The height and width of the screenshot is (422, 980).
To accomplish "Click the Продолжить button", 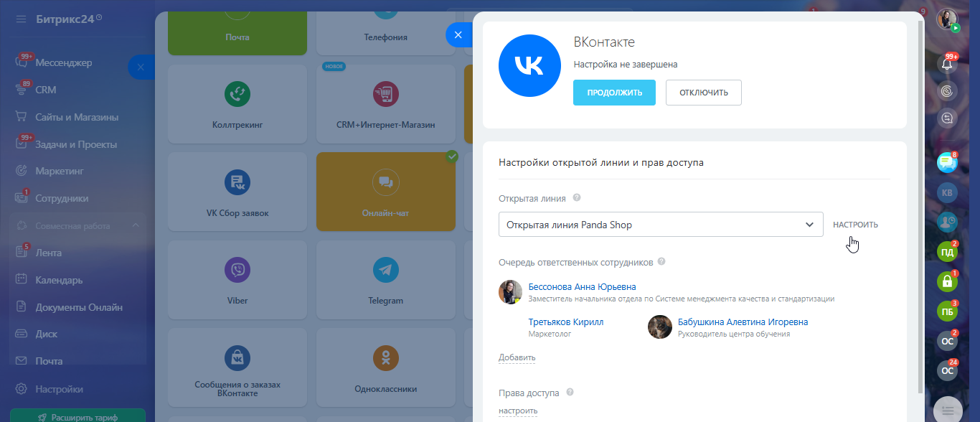I will (x=614, y=93).
